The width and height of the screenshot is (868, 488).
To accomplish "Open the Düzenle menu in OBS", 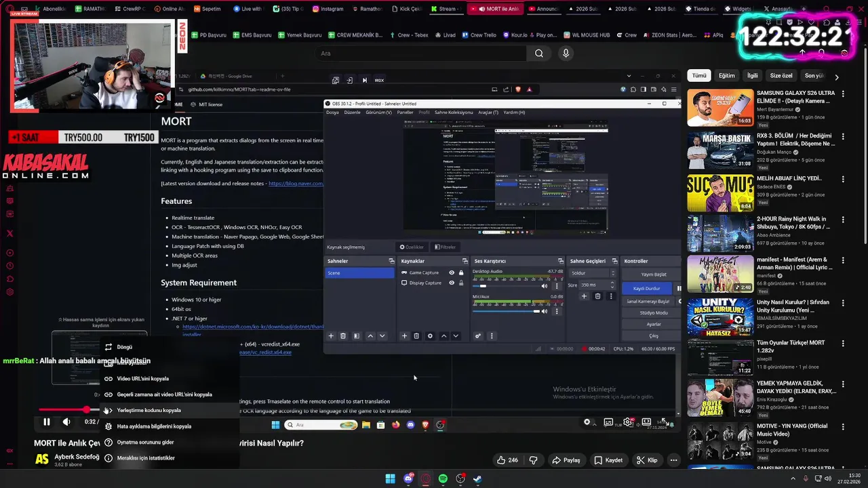I will click(x=352, y=113).
